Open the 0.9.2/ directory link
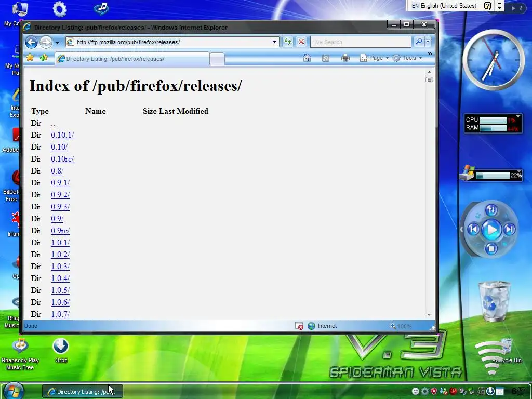532x399 pixels. point(60,195)
